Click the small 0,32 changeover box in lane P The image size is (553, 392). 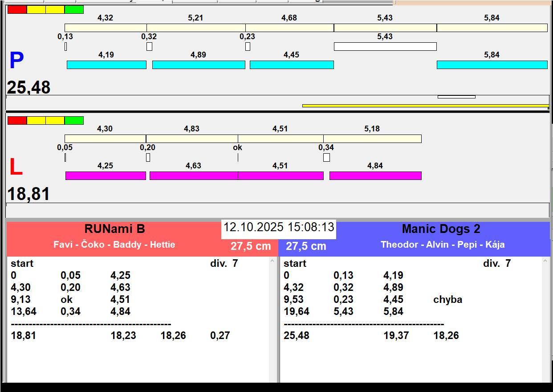tap(149, 46)
